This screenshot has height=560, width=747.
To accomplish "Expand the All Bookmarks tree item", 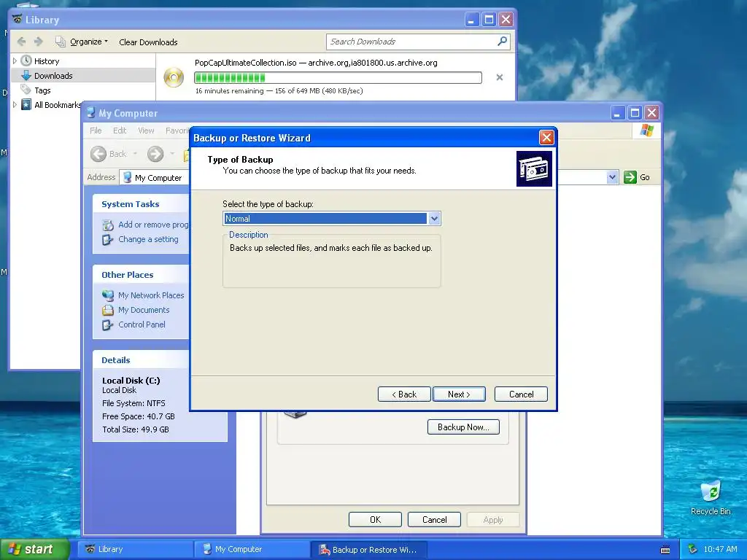I will (x=15, y=105).
